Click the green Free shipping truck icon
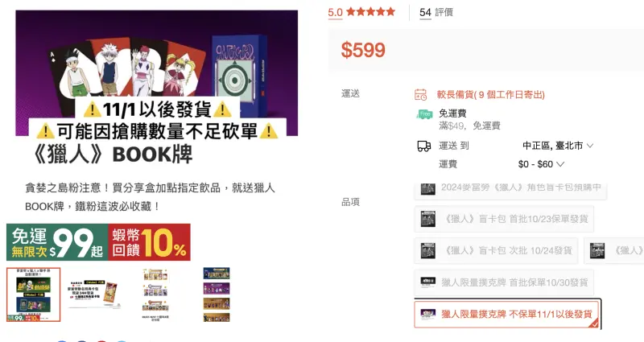Image resolution: width=644 pixels, height=342 pixels. pyautogui.click(x=425, y=114)
